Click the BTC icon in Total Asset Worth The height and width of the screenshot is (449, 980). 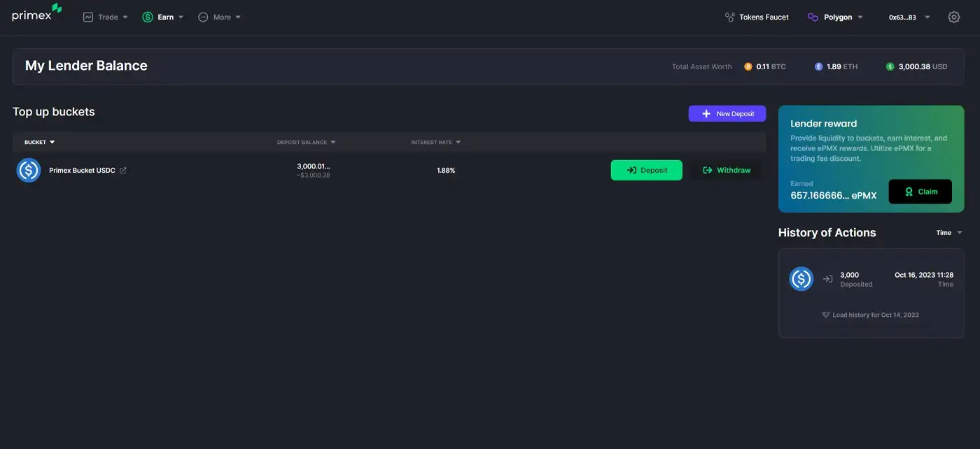(748, 66)
